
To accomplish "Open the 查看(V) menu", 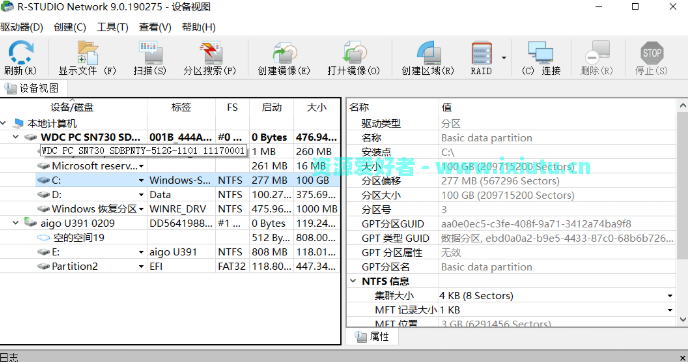I will click(x=155, y=27).
